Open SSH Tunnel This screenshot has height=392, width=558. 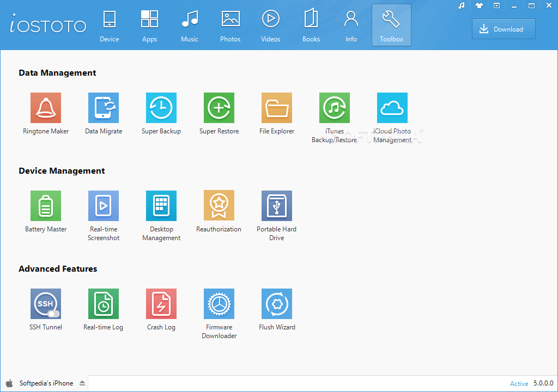[46, 304]
